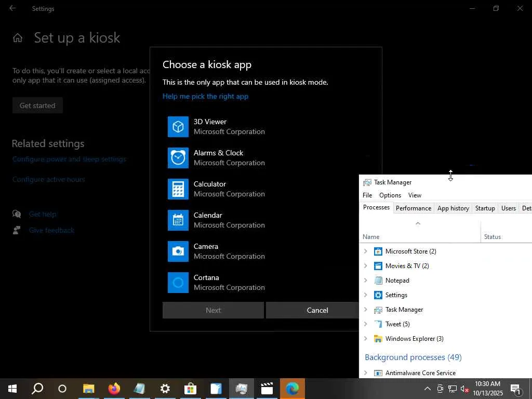This screenshot has width=532, height=399.
Task: Click the Background processes (49) heading
Action: [413, 357]
